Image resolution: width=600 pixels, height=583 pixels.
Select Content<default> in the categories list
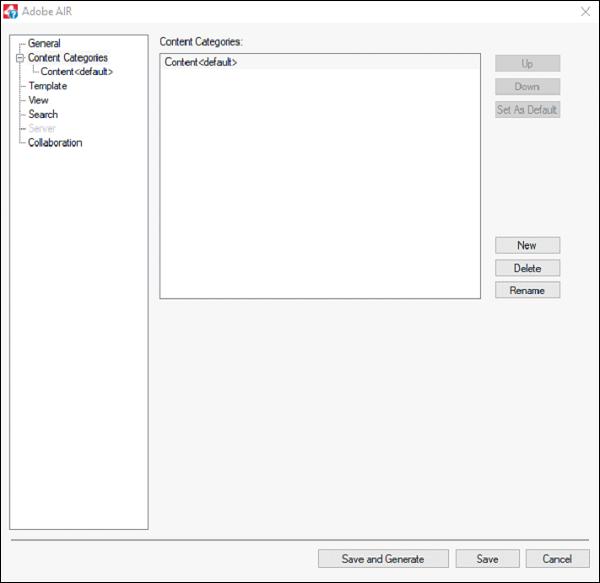[x=201, y=63]
